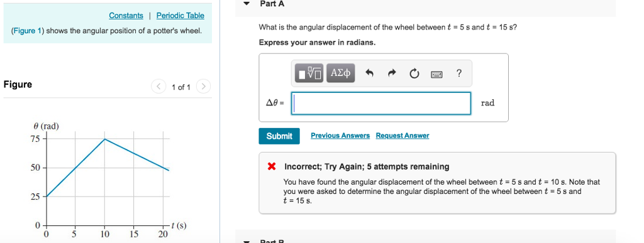Viewport: 644px width, 243px height.
Task: Click the Figure 1 link
Action: (x=28, y=31)
